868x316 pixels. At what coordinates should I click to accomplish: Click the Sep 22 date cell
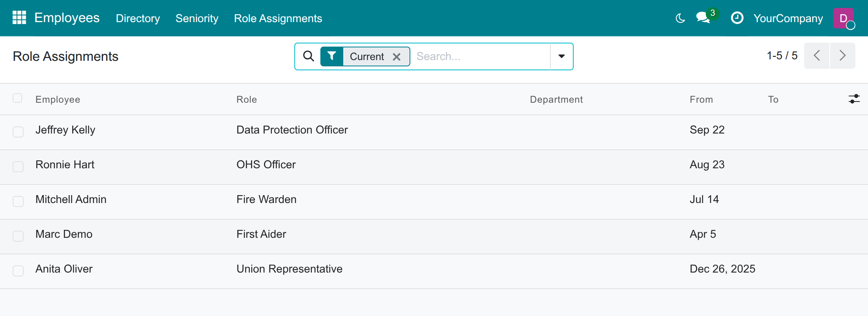(x=707, y=130)
